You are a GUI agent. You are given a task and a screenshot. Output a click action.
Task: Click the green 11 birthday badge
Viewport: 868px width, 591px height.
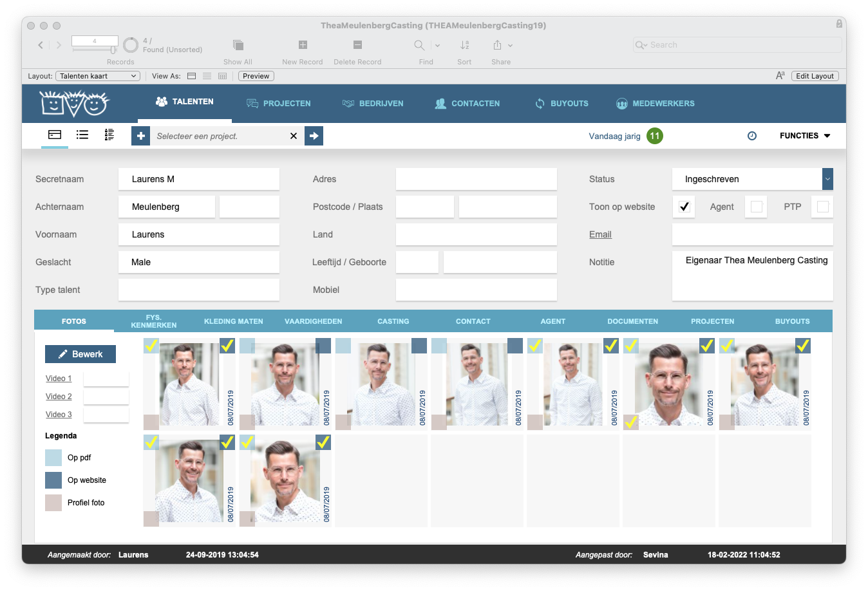(655, 136)
